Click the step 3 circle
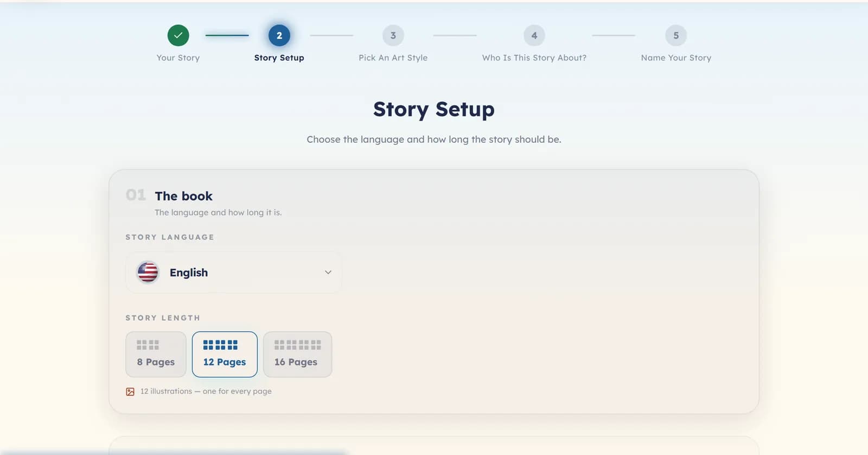This screenshot has width=868, height=455. point(393,35)
